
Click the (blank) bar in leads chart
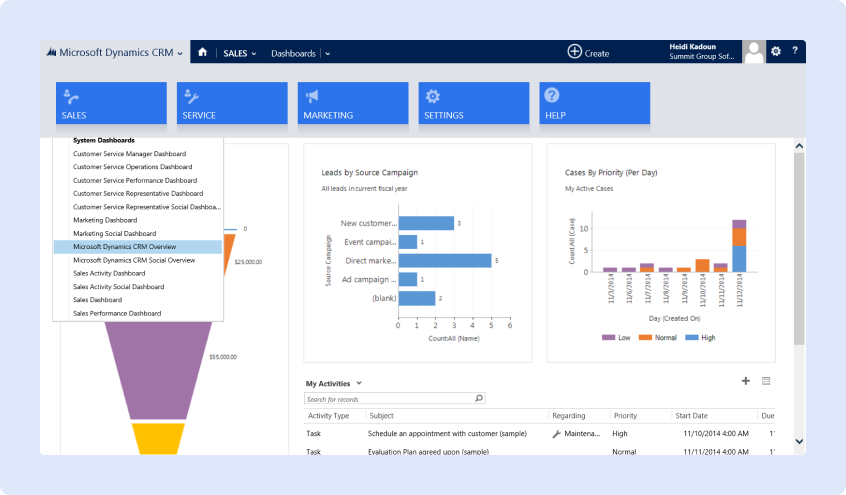pyautogui.click(x=417, y=298)
